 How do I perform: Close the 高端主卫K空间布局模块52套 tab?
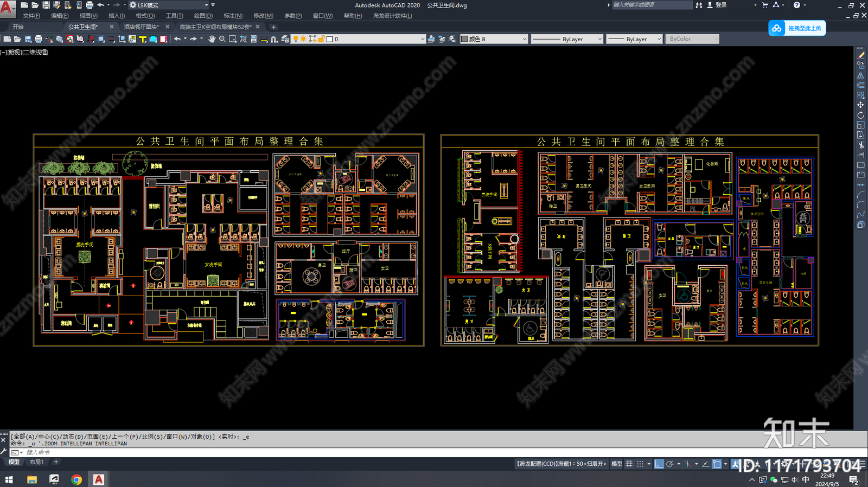click(257, 27)
